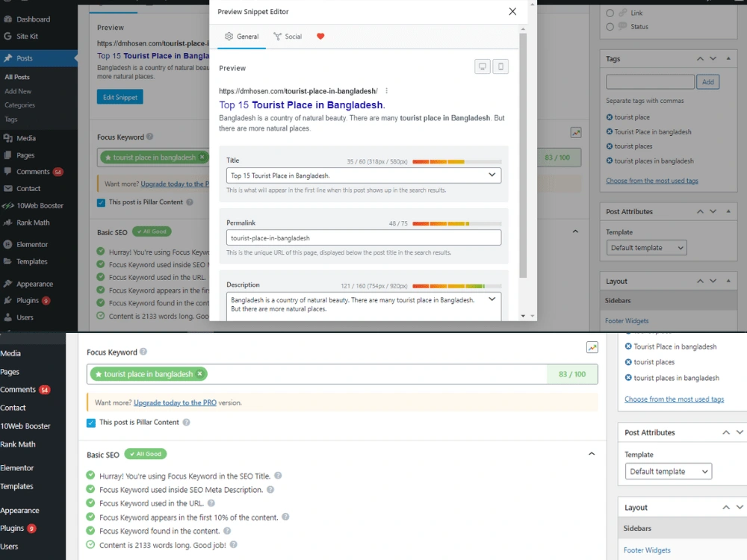Image resolution: width=747 pixels, height=560 pixels.
Task: Remove the 'tourist place' tag in upper Tags panel
Action: (x=610, y=117)
